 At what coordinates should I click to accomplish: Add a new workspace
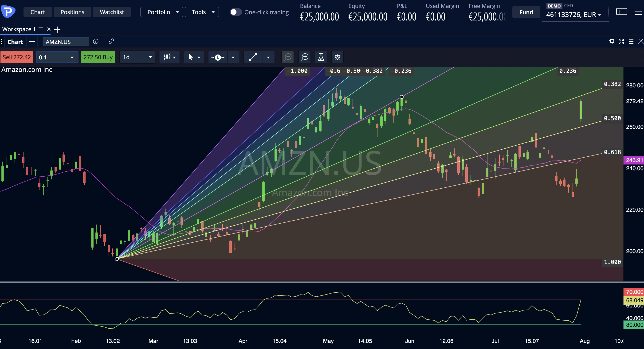tap(57, 30)
